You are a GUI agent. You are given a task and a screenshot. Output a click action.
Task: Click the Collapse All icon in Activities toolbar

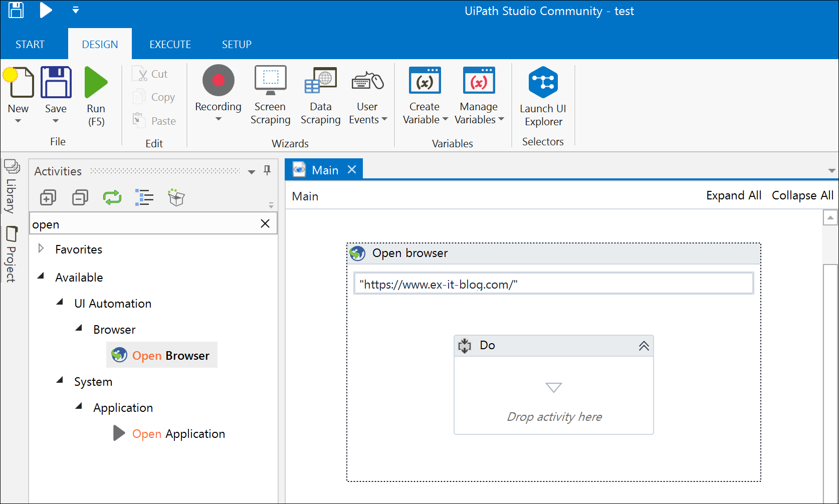(x=80, y=197)
